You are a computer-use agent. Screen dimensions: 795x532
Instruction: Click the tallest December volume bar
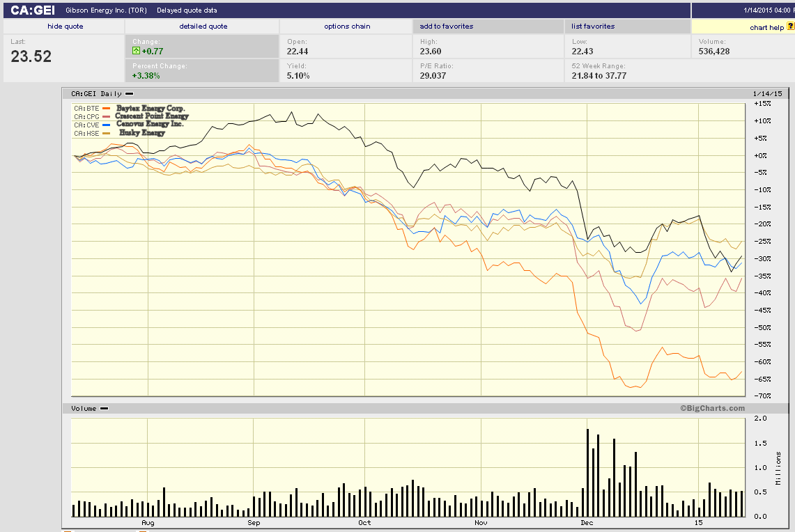coord(587,473)
